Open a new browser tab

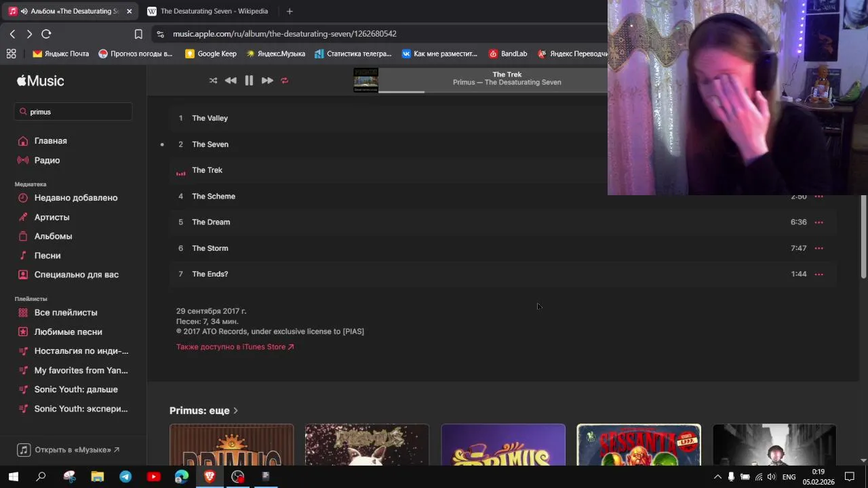point(290,12)
